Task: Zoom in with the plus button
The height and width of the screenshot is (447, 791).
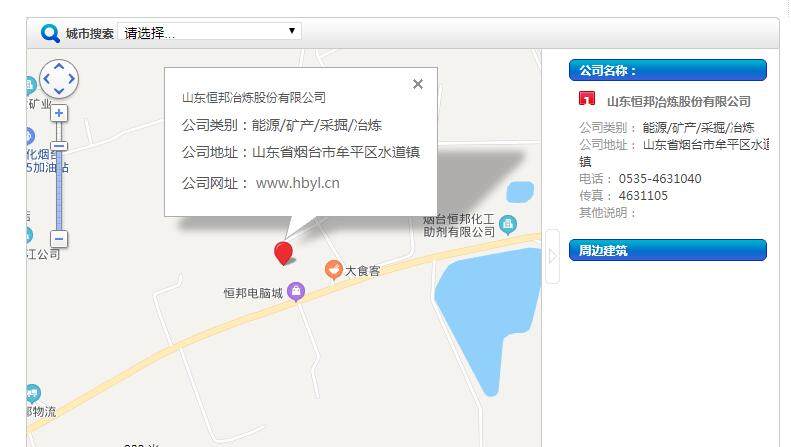Action: pyautogui.click(x=59, y=113)
